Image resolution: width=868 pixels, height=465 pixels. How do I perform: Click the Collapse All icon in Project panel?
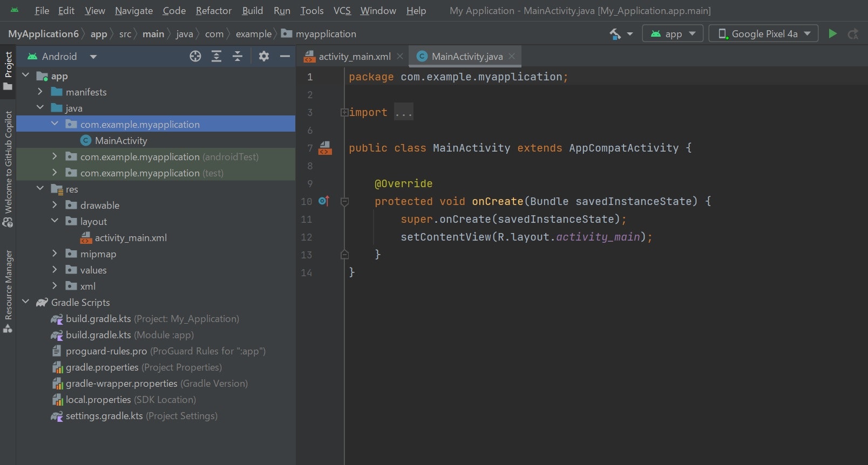(238, 57)
